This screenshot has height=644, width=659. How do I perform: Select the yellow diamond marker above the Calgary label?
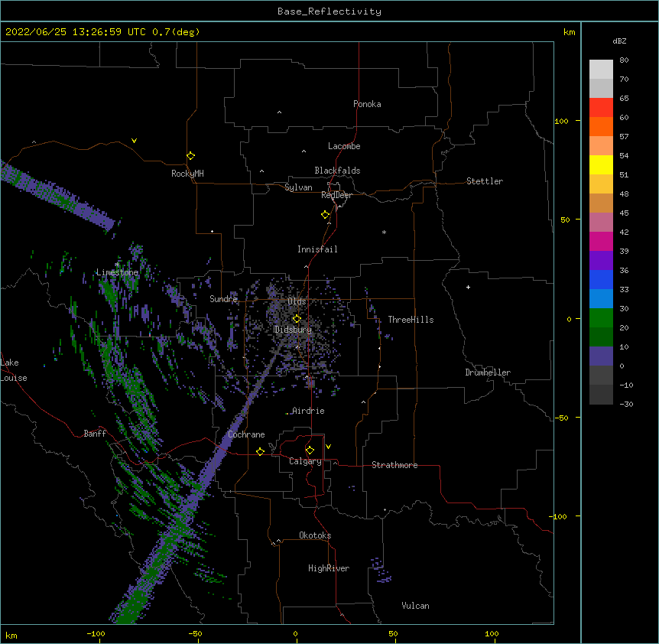pos(310,450)
